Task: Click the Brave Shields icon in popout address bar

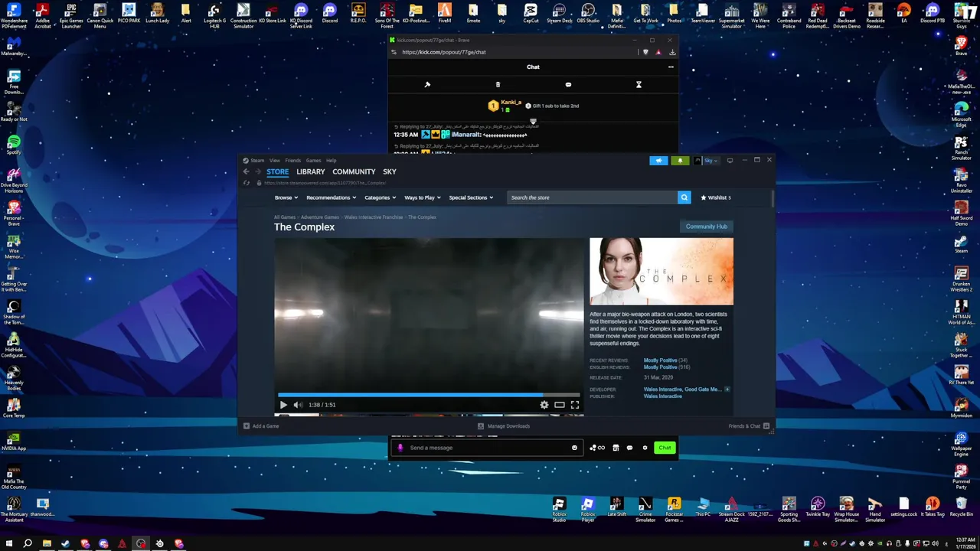Action: [x=645, y=52]
